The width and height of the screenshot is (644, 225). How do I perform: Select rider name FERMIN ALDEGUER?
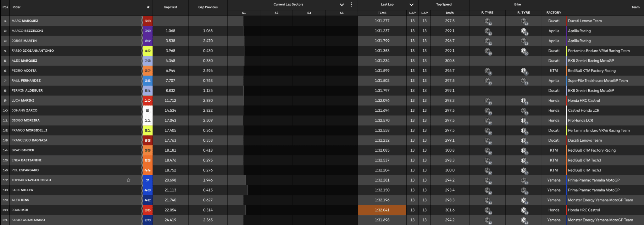point(27,91)
